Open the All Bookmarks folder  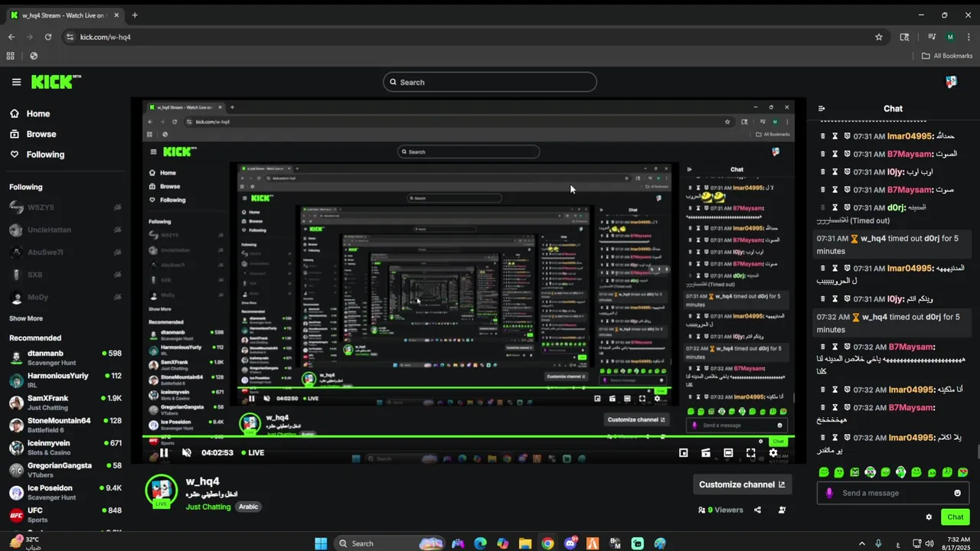pyautogui.click(x=947, y=56)
